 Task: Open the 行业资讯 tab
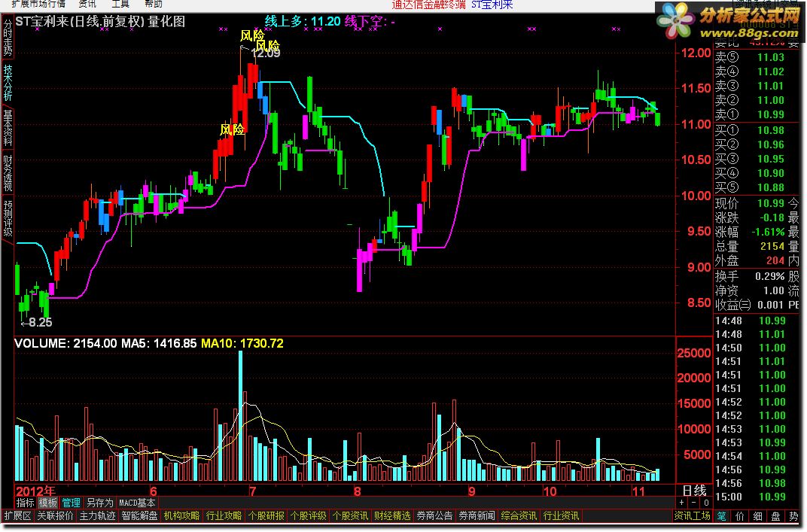pos(561,515)
